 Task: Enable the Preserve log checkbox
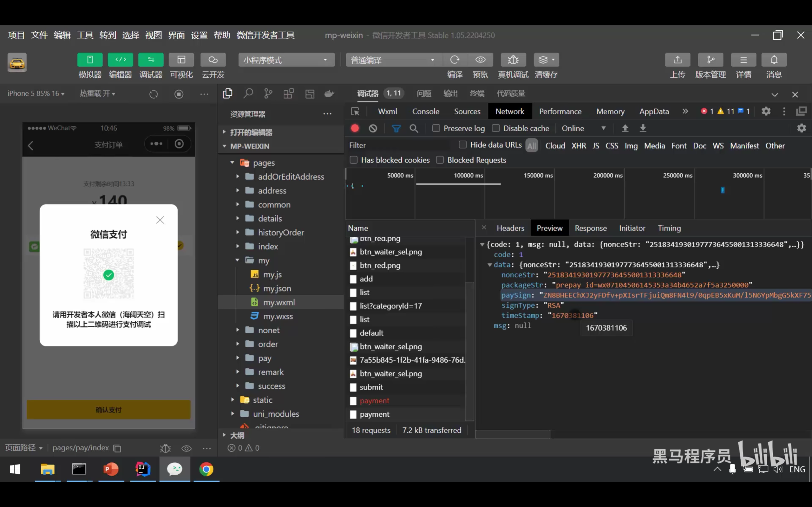click(x=436, y=128)
